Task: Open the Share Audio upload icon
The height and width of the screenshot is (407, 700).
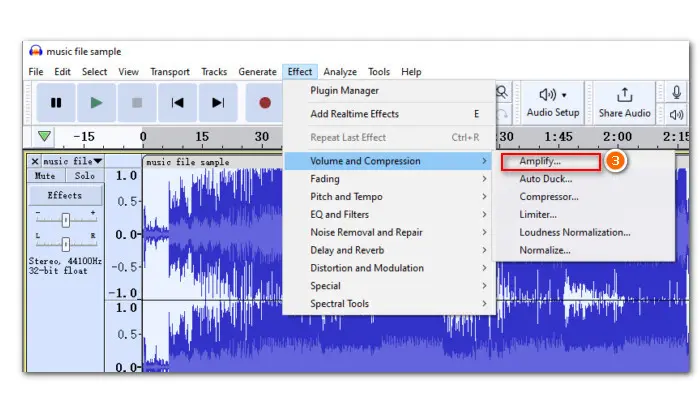Action: pyautogui.click(x=625, y=95)
